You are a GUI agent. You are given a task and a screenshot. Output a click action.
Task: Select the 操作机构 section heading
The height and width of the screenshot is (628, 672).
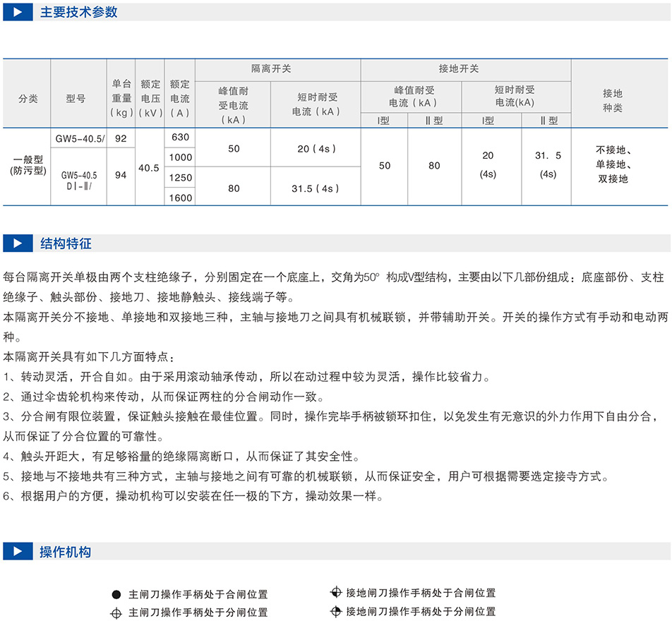click(66, 552)
